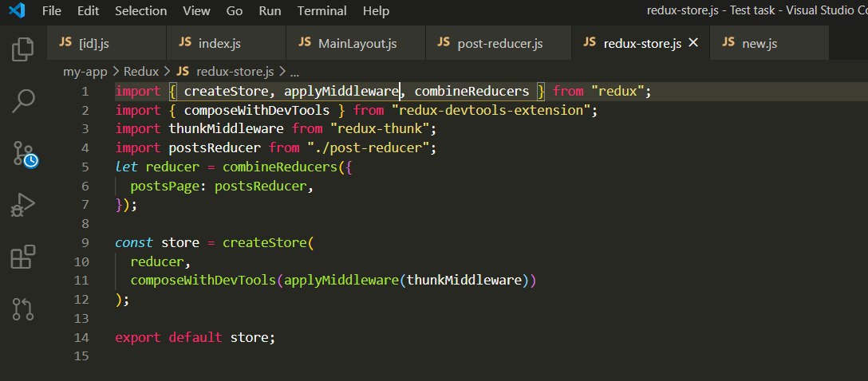Open the View menu

pos(196,11)
